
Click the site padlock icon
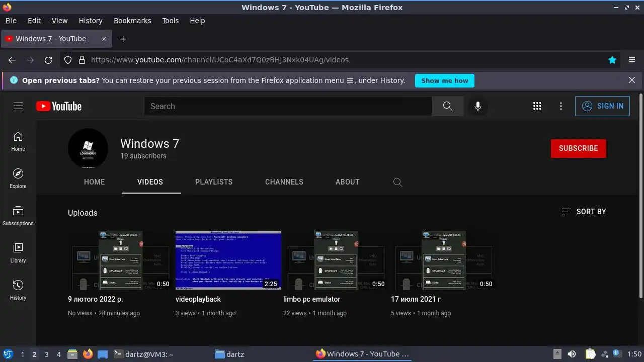coord(82,60)
